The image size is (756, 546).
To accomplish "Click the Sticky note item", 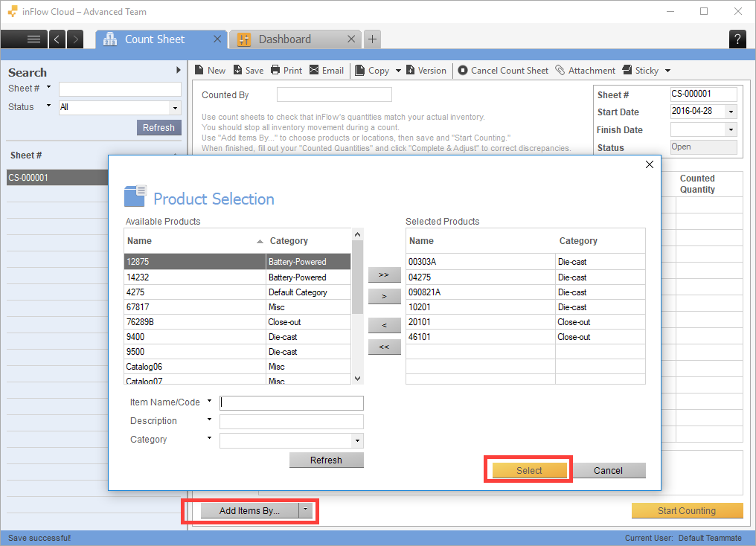I will (640, 71).
